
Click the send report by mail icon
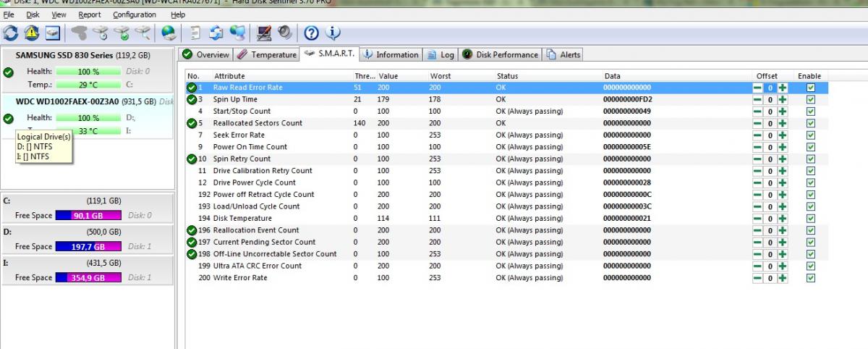click(216, 33)
